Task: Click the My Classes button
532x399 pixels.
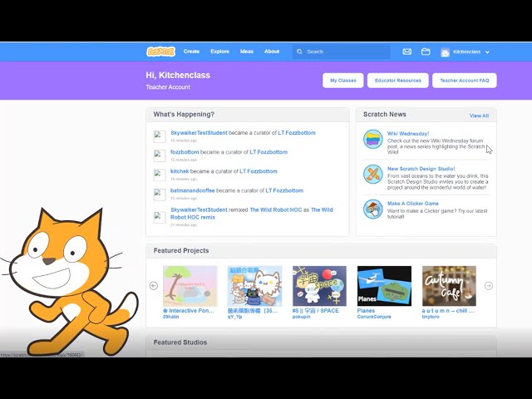Action: click(x=343, y=81)
